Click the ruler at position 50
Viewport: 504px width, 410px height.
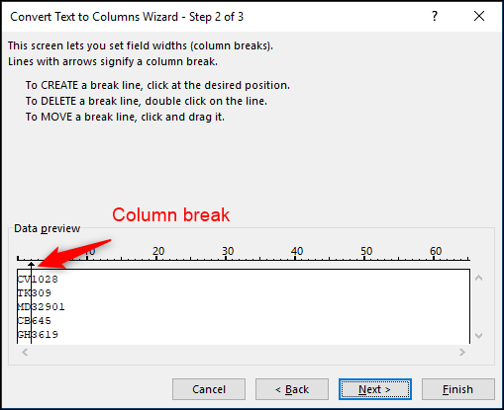pyautogui.click(x=365, y=258)
